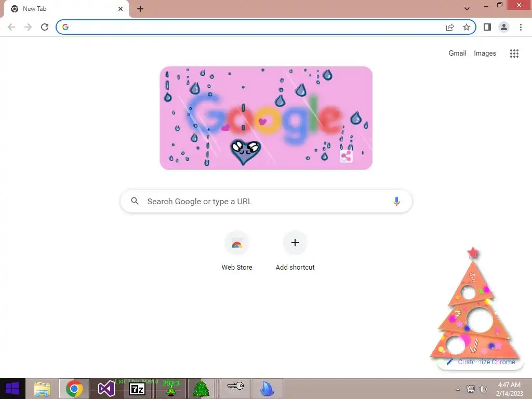
Task: Click the blue shark fin taskbar icon
Action: (268, 389)
